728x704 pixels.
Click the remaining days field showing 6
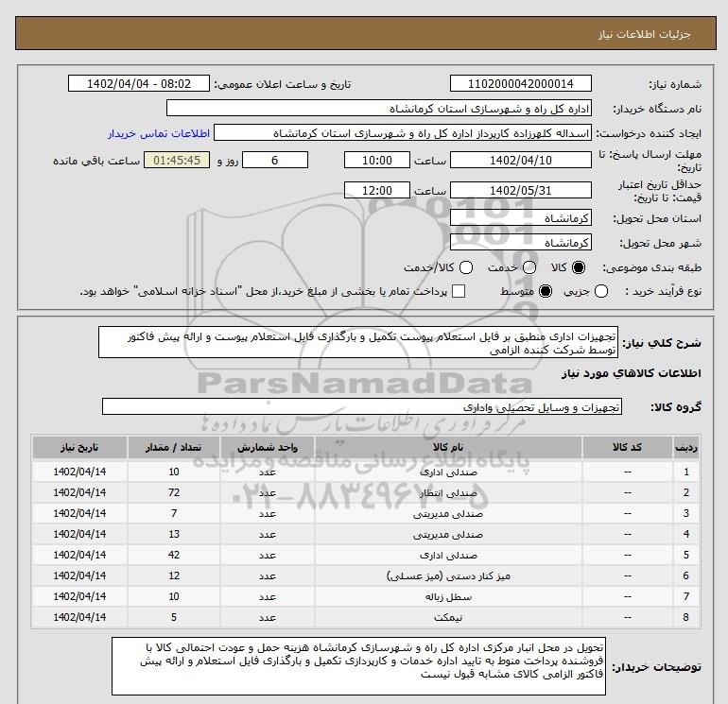point(275,160)
